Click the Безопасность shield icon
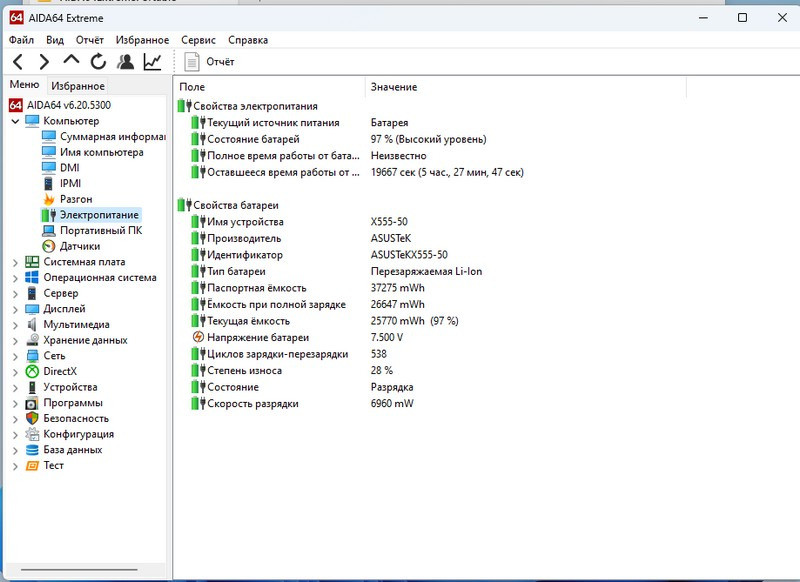 [32, 418]
